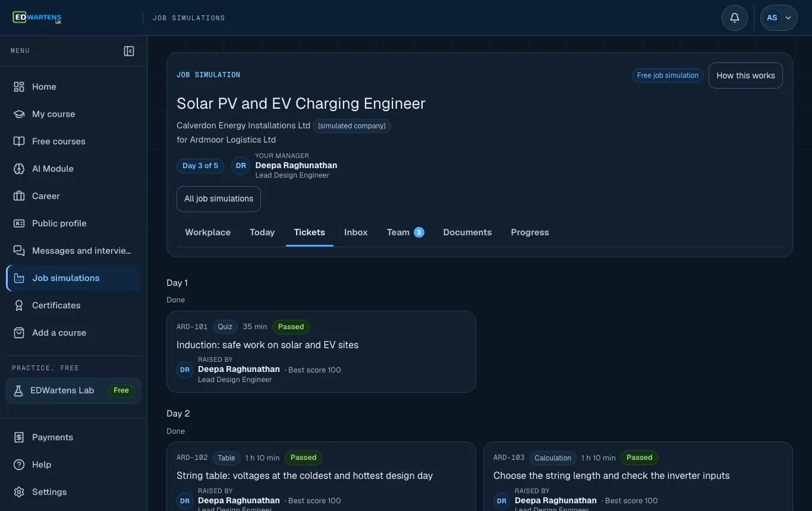Click the Help question mark icon
Viewport: 812px width, 511px height.
[x=19, y=465]
